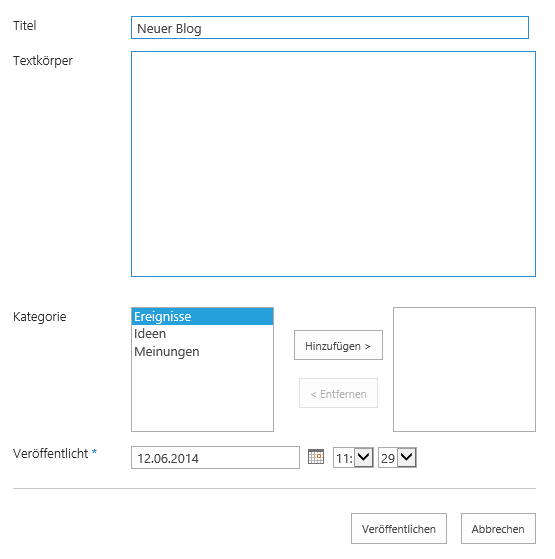Expand the hour dropdown showing 11:
This screenshot has height=559, width=555.
pyautogui.click(x=364, y=457)
